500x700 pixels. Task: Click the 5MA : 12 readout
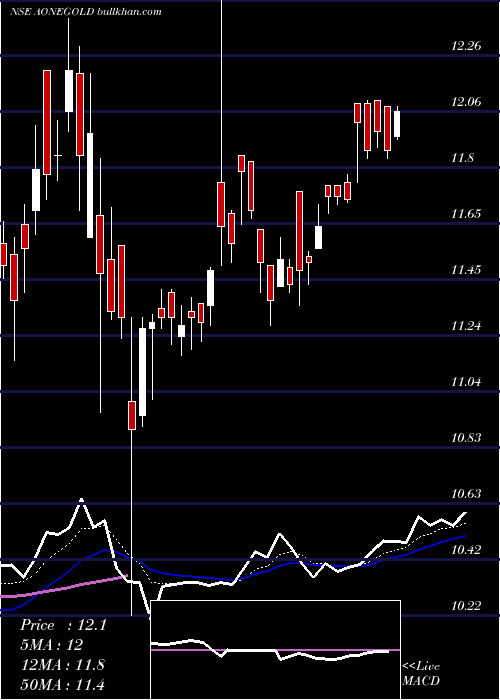click(x=52, y=645)
